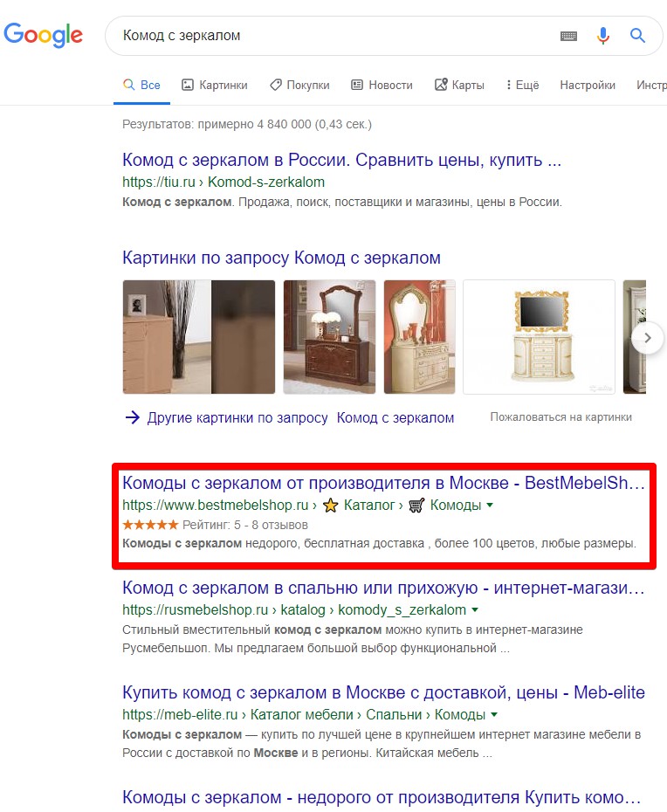The height and width of the screenshot is (812, 667).
Task: Click the Google logo
Action: (x=43, y=35)
